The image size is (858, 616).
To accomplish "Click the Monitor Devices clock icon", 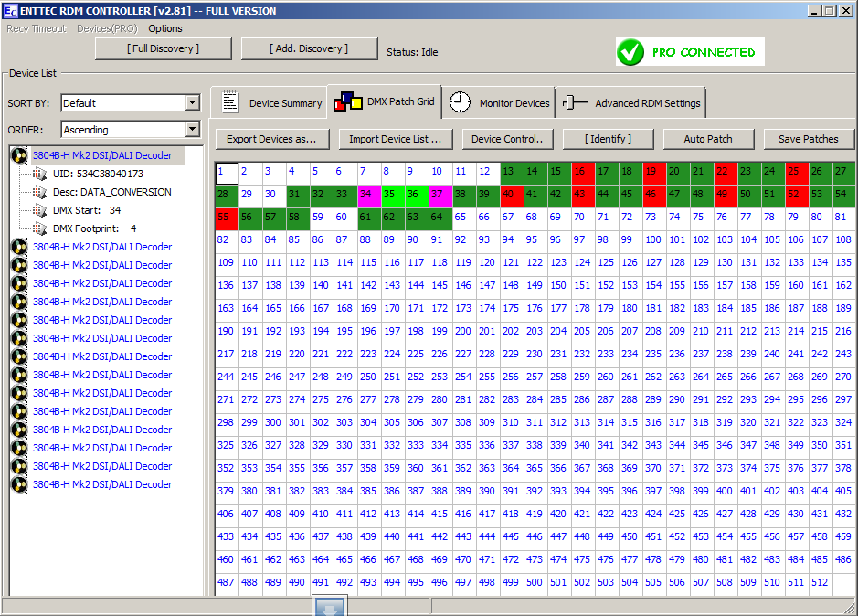I will (x=460, y=102).
